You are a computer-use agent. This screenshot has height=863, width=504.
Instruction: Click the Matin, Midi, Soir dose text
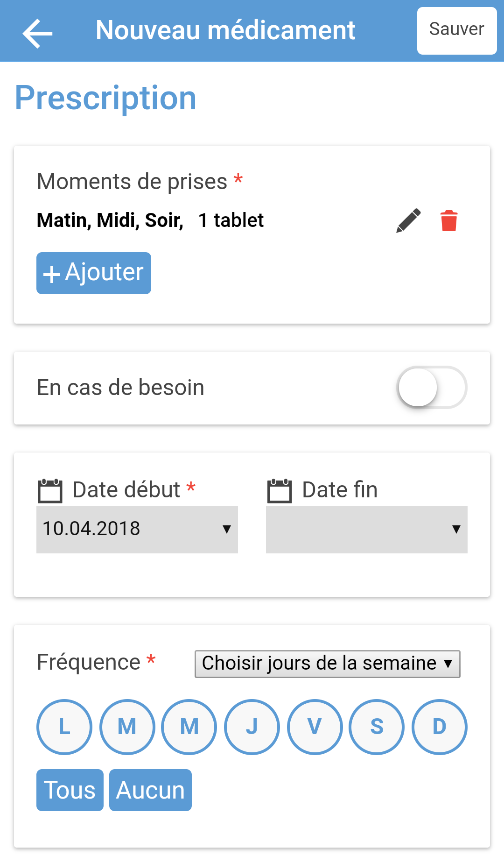(110, 220)
